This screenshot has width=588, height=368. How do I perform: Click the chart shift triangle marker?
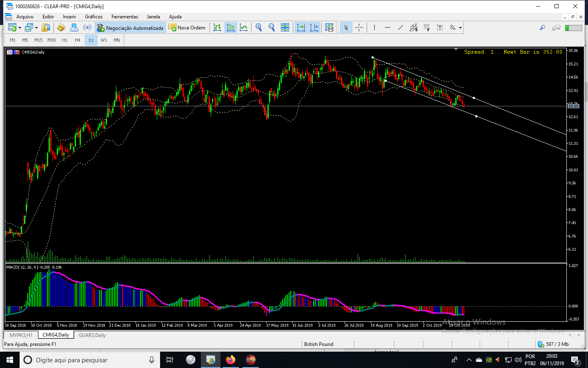[x=456, y=49]
